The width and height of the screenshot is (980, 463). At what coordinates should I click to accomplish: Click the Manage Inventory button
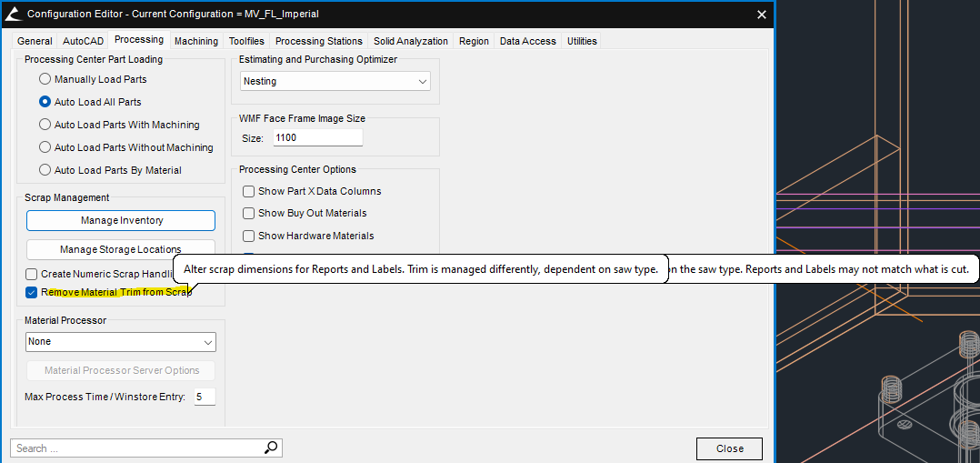click(120, 220)
